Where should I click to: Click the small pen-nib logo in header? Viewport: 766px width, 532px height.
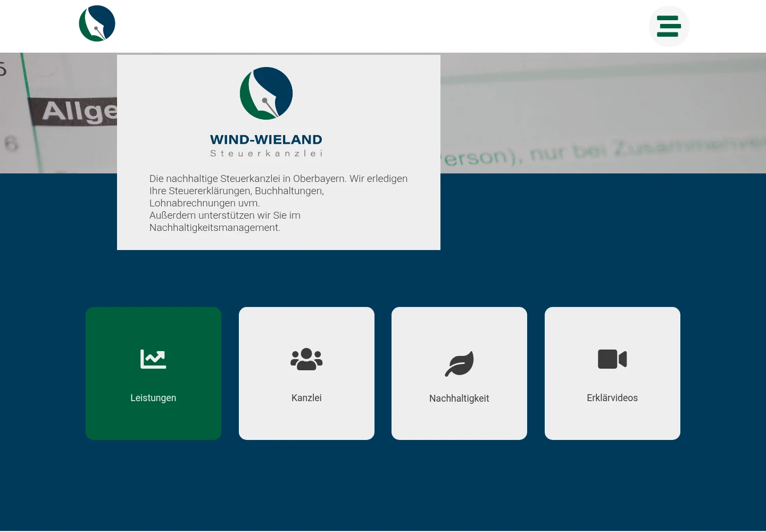(x=97, y=23)
